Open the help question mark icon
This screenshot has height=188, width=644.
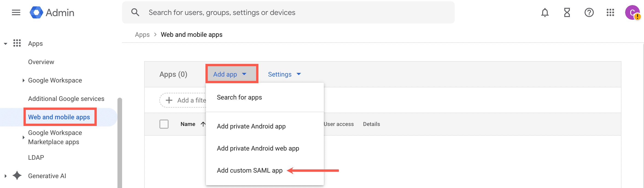point(589,12)
